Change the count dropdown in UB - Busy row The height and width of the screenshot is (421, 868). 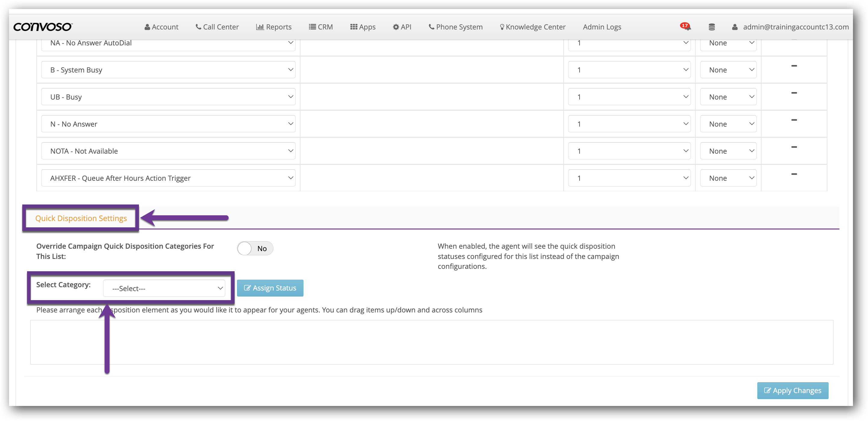(629, 97)
